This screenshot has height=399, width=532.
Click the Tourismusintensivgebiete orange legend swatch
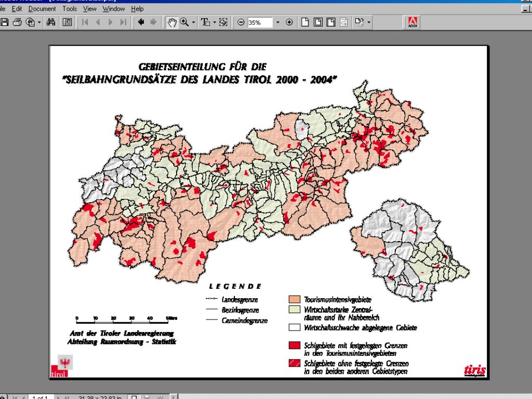click(294, 299)
